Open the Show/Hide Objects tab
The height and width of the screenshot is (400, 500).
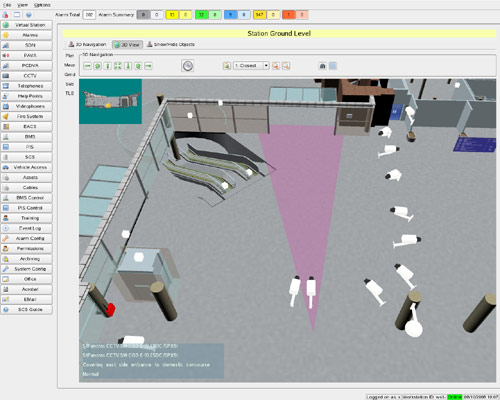coord(171,44)
